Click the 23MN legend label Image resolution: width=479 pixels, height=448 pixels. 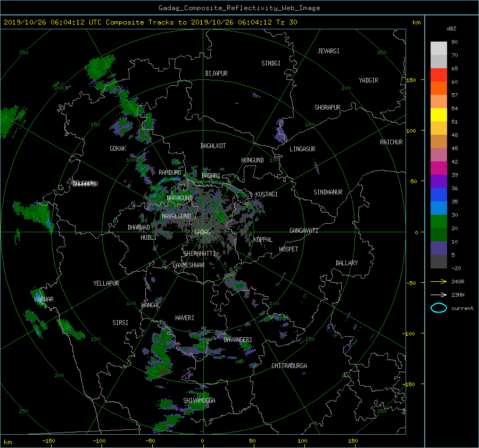tap(458, 295)
